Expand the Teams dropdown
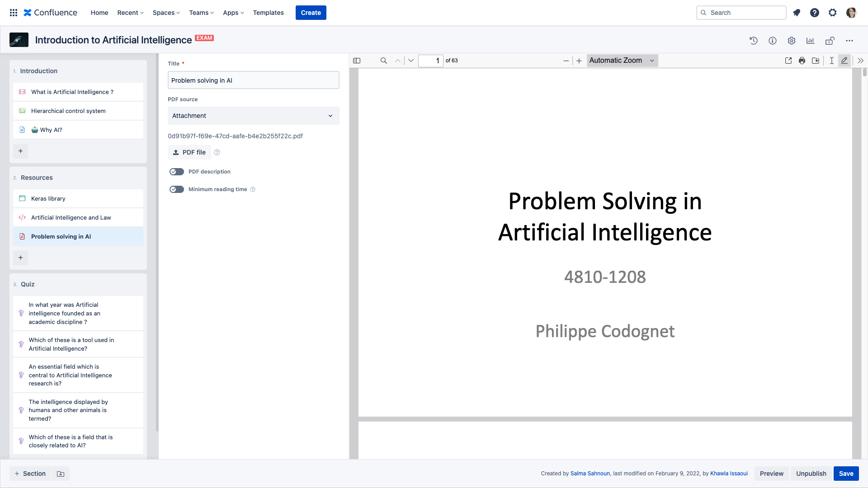868x488 pixels. [201, 13]
